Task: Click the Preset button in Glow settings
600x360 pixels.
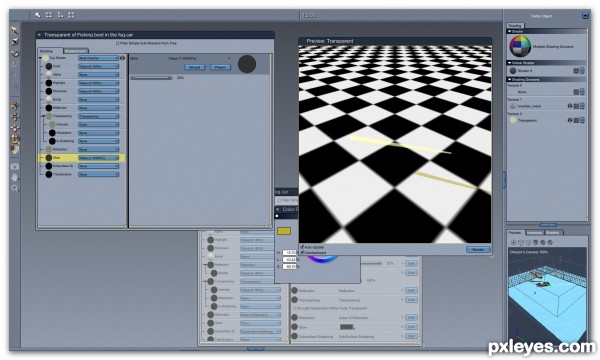Action: point(220,67)
